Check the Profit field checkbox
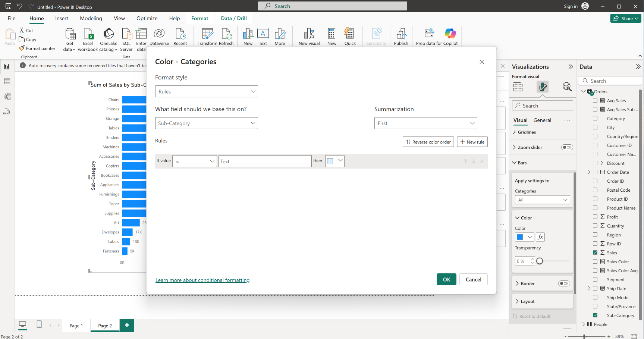 pos(595,217)
